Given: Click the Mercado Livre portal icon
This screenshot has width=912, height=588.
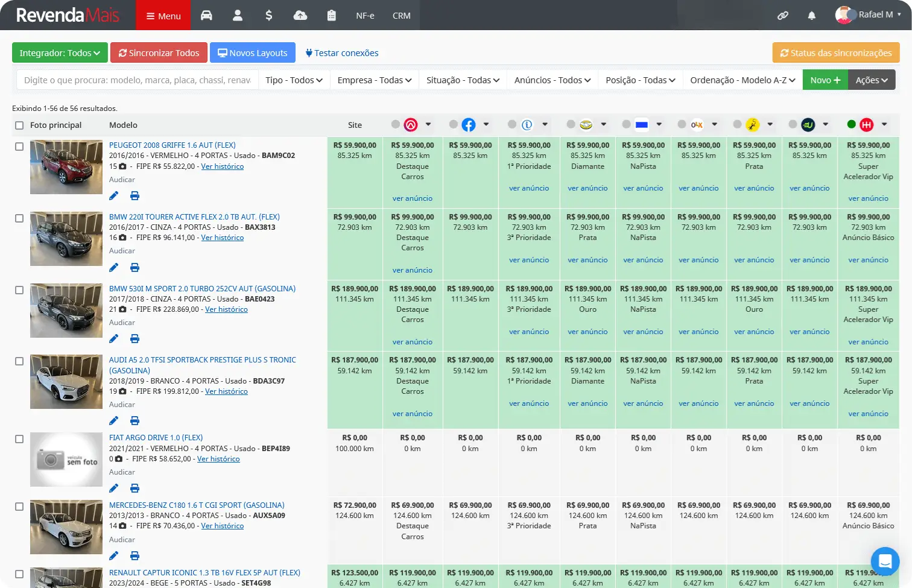Looking at the screenshot, I should [586, 125].
